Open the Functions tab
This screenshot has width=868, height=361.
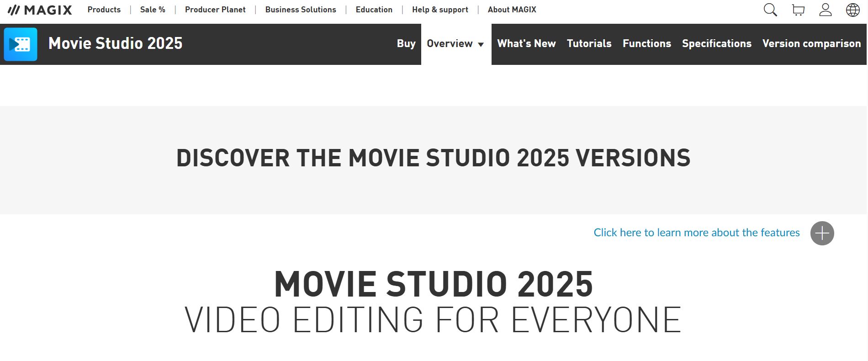point(647,44)
